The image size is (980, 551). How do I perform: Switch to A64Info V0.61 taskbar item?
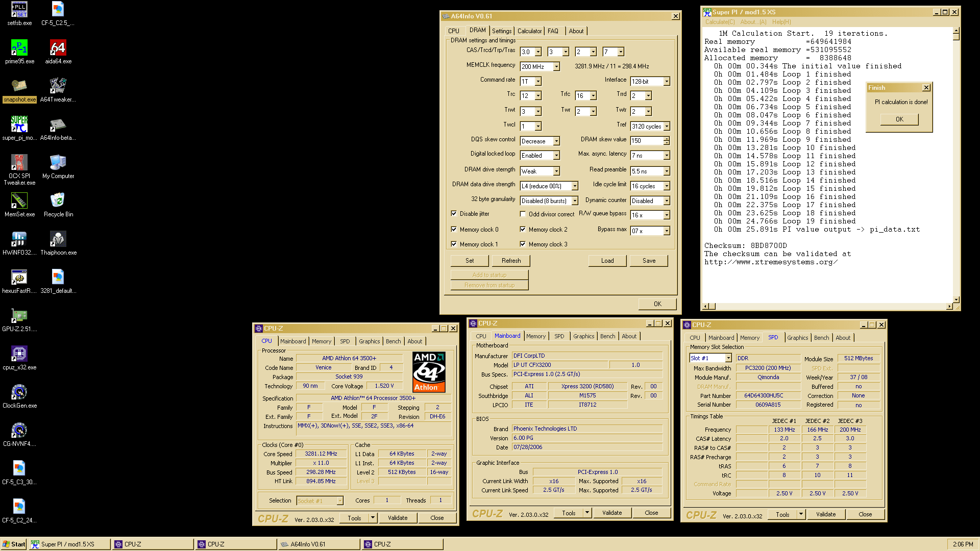[x=319, y=544]
